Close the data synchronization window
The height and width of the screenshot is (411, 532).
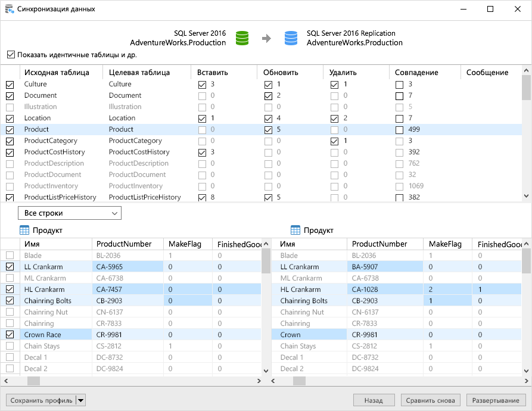point(518,9)
